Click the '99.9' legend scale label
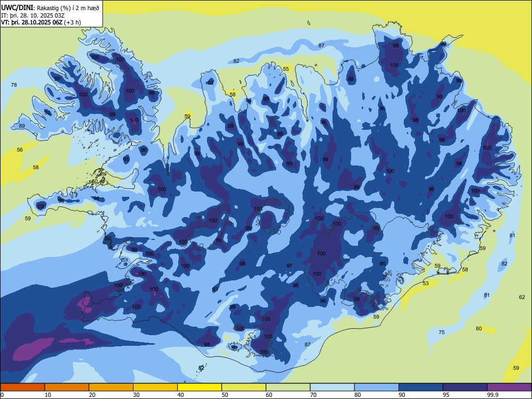This screenshot has width=532, height=399. click(492, 395)
